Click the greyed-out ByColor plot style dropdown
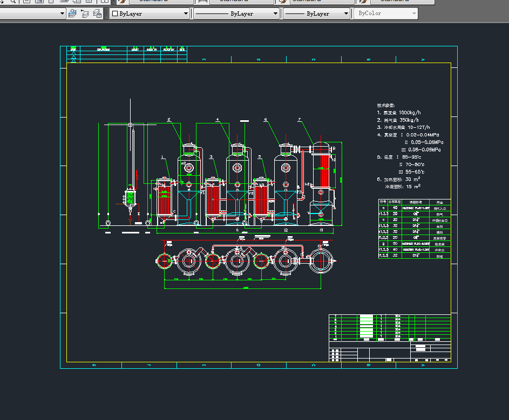Screen dimensions: 509x420 click(x=386, y=13)
